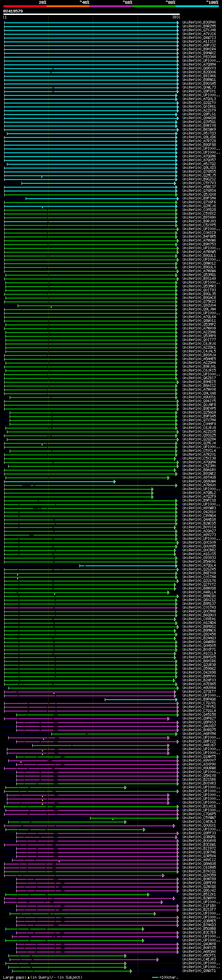The width and height of the screenshot is (222, 980).
Task: Select hit label UniRef100_C0PD28
Action: (x=199, y=210)
